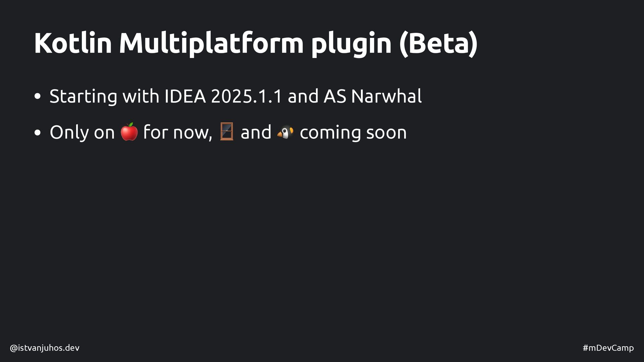This screenshot has height=362, width=644.
Task: Select the #mDevCamp hashtag
Action: (608, 348)
